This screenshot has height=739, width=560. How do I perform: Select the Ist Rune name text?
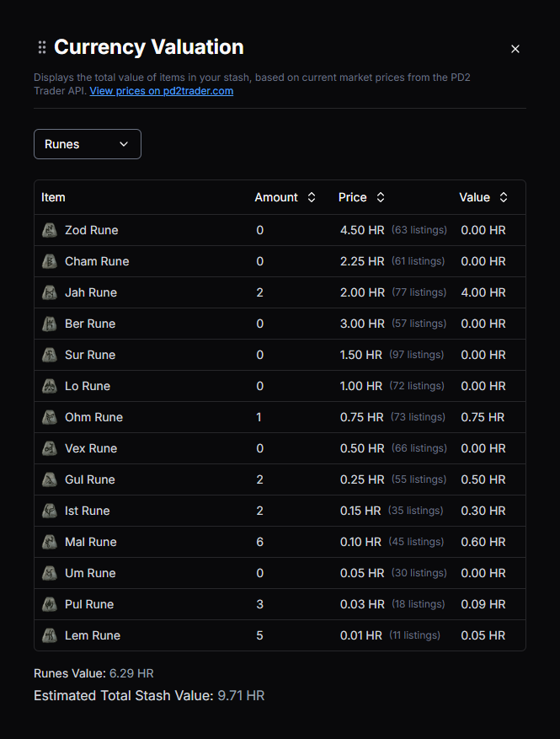pos(87,511)
